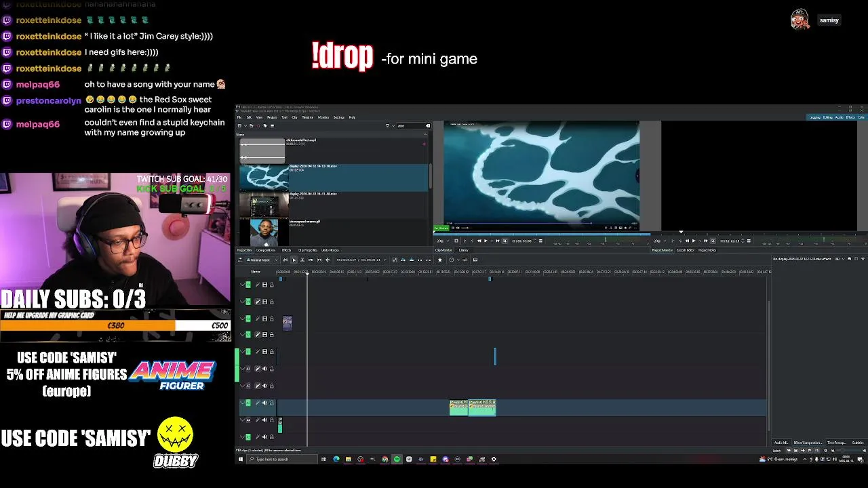Lock the highlighted audio track
This screenshot has height=488, width=868.
(x=272, y=403)
